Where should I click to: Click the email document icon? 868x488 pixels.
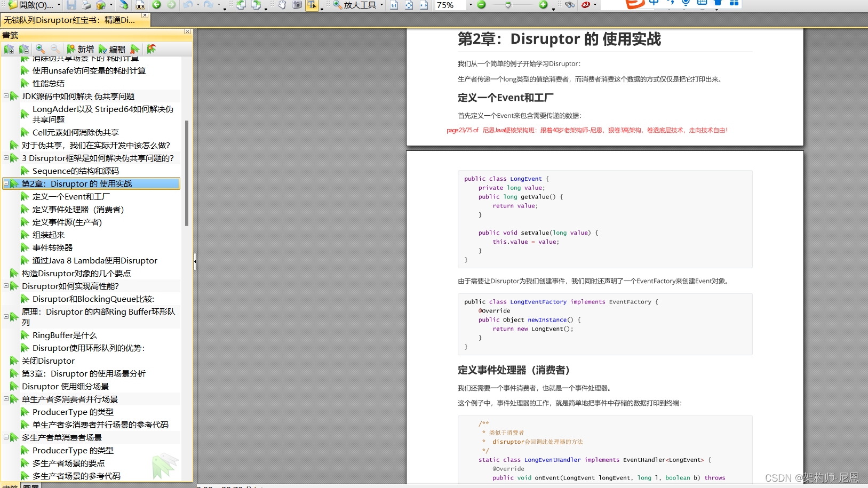tap(100, 5)
